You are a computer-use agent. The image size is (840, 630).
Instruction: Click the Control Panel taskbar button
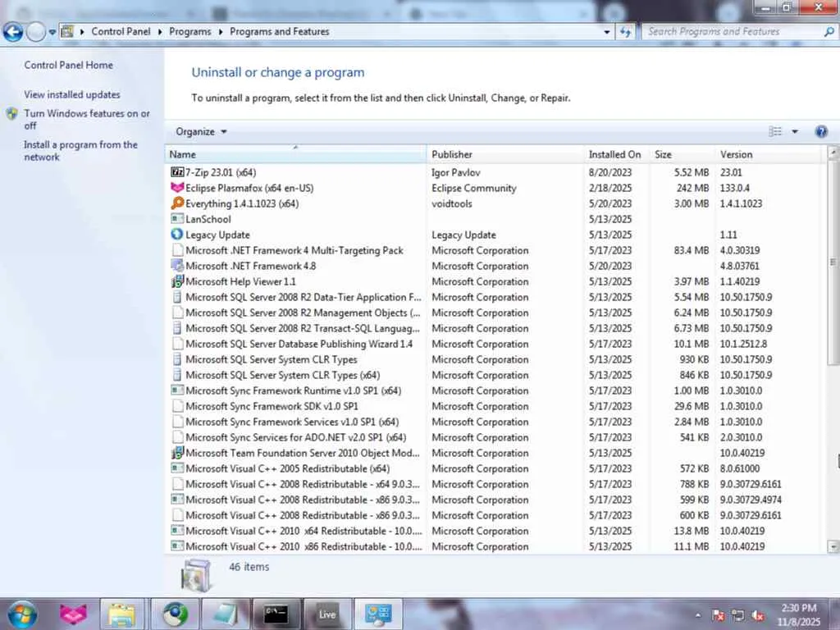coord(378,614)
